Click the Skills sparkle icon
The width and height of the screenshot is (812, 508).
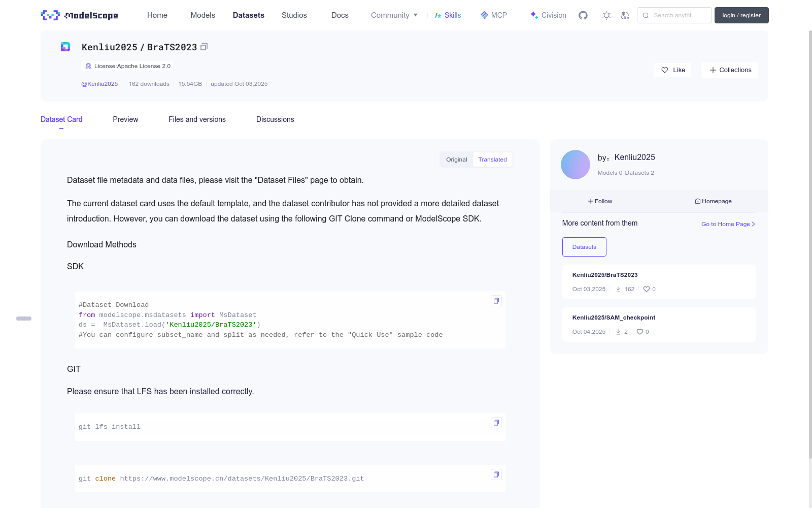438,15
